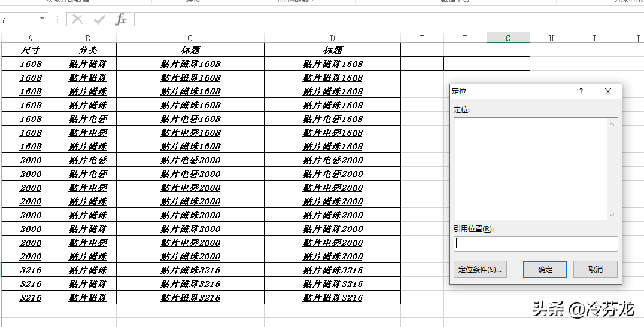Select column I header
The width and height of the screenshot is (644, 327).
coord(594,38)
